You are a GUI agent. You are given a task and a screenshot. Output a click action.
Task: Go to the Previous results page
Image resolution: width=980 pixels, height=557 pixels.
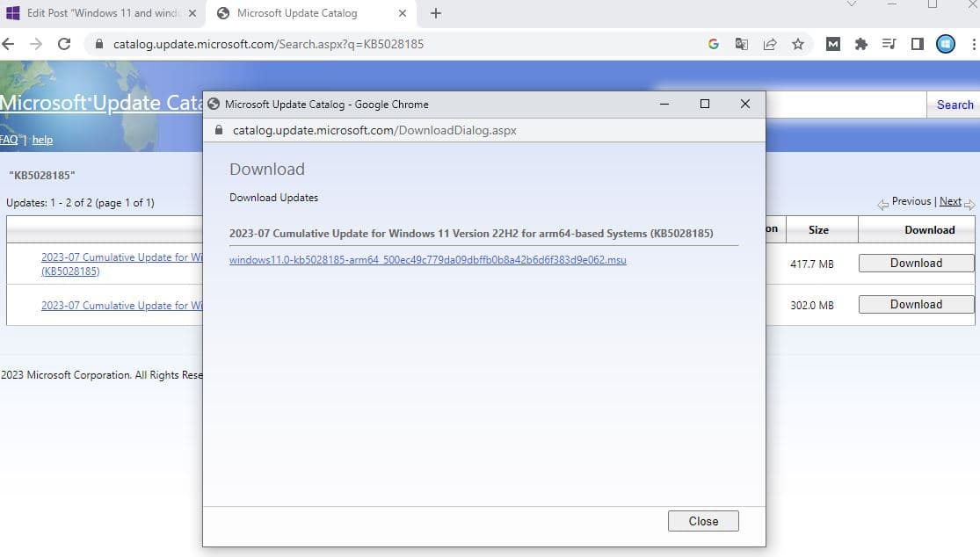(x=911, y=201)
